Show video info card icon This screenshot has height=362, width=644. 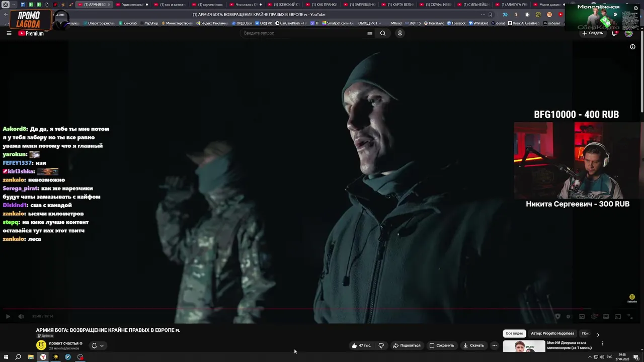(632, 47)
